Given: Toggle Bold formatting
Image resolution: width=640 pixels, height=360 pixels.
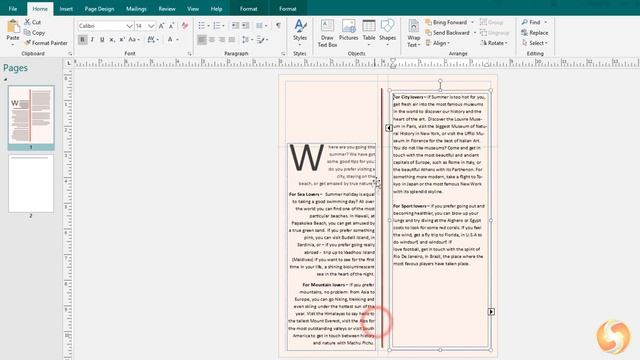Looking at the screenshot, I should [x=82, y=40].
